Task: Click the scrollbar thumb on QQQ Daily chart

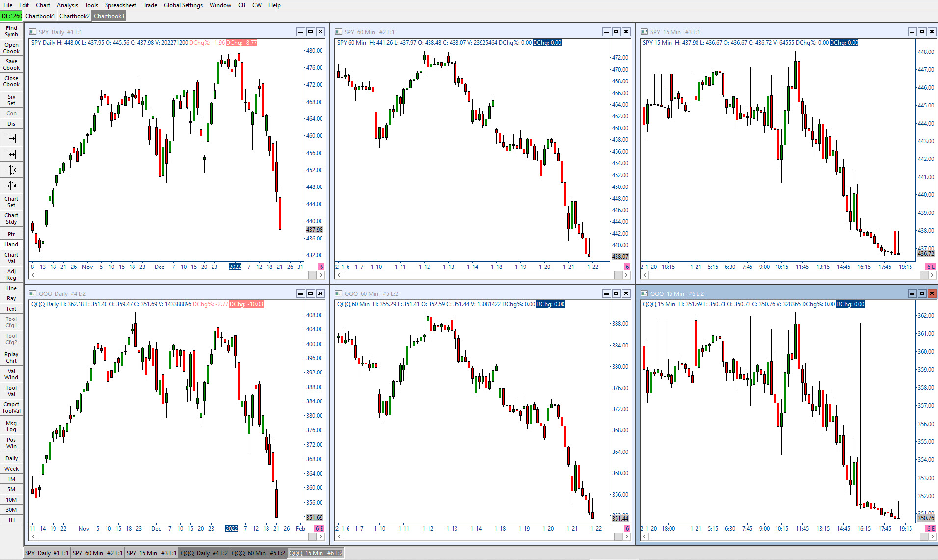Action: click(x=312, y=537)
